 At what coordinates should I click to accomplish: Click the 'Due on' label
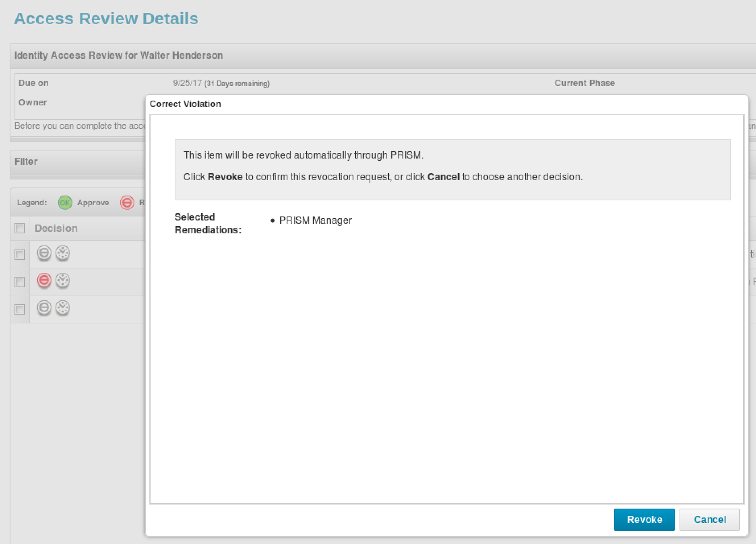pyautogui.click(x=33, y=83)
